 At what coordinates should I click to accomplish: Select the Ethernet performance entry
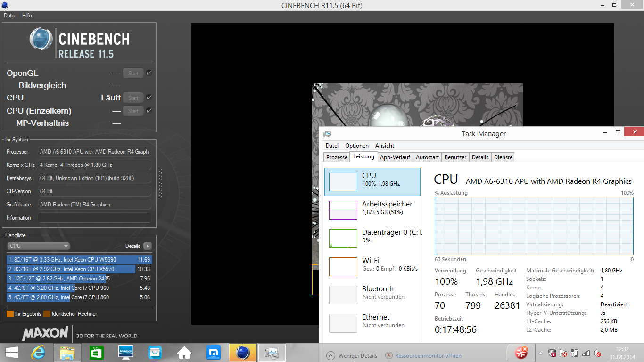point(372,323)
